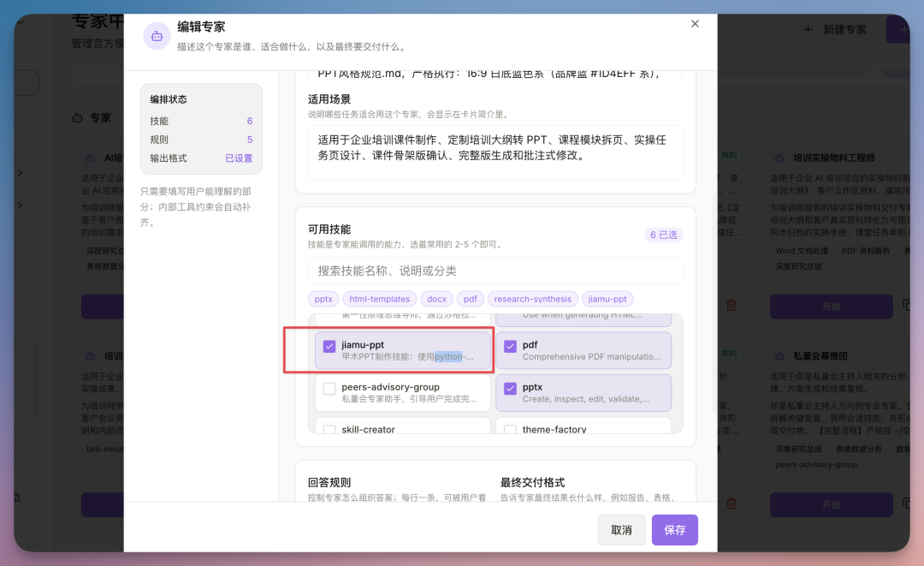Click the PDF 资料解析 tag
The width and height of the screenshot is (924, 566).
click(866, 251)
